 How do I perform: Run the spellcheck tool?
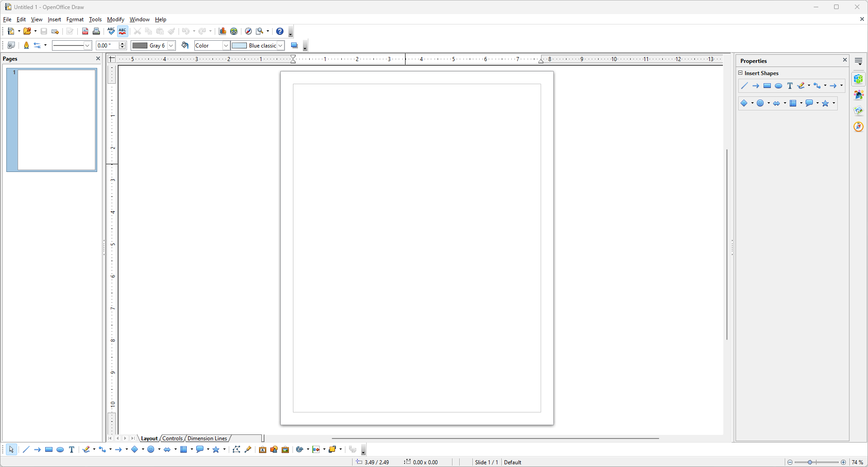pyautogui.click(x=111, y=31)
